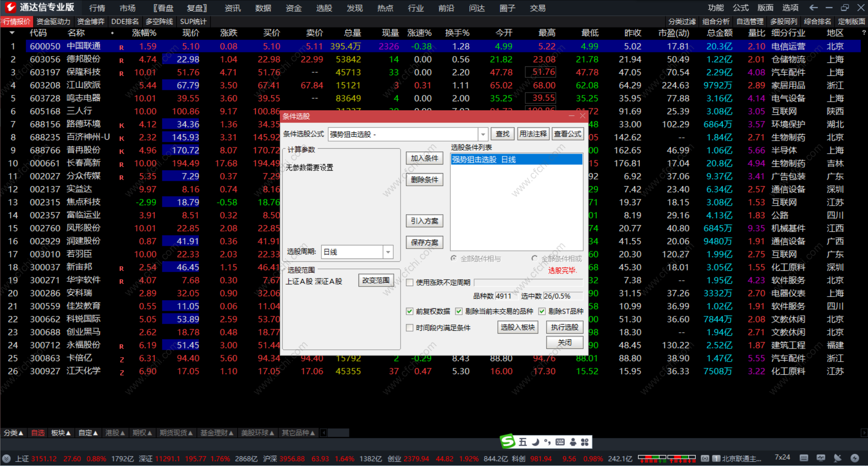Screen dimensions: 868x466
Task: Click the 关闭 button in dialog
Action: 565,343
